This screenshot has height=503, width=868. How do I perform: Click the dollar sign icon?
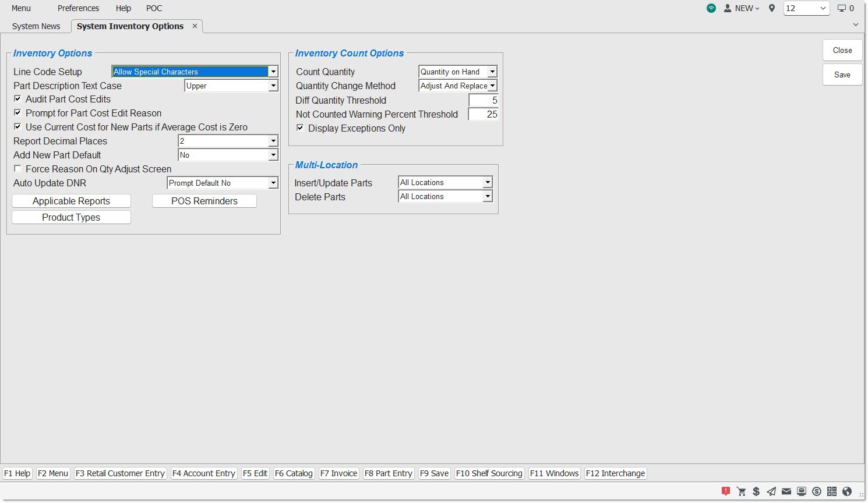pyautogui.click(x=756, y=491)
